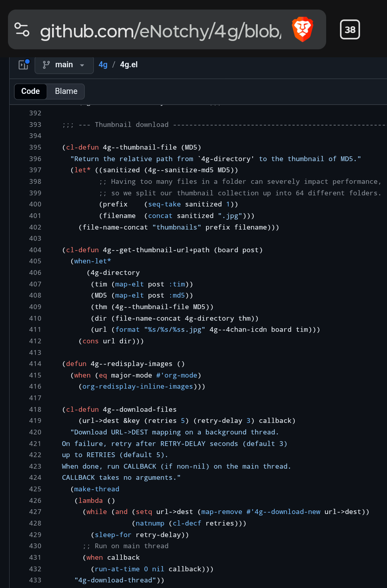Screen dimensions: 387x588
Task: Click the seq-take symbol on line 400
Action: (164, 204)
